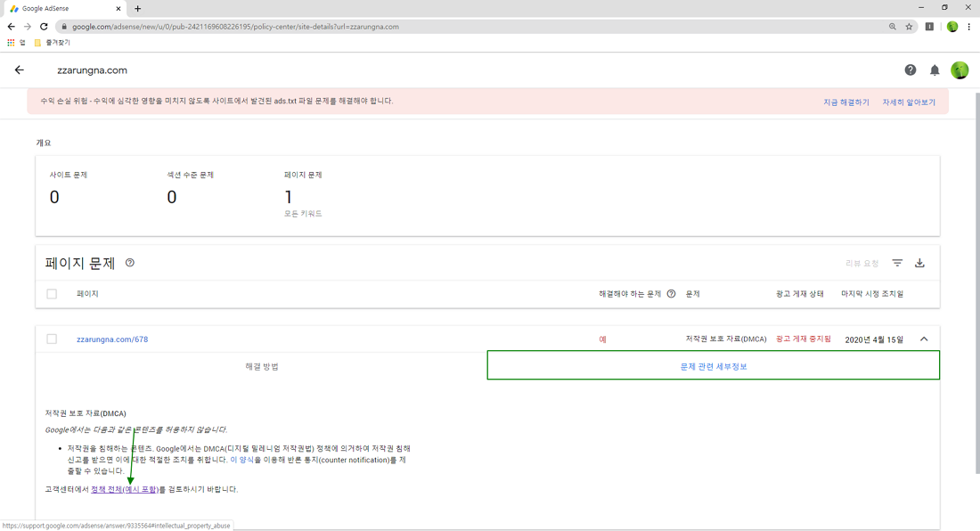Viewport: 980px width, 531px height.
Task: Open the apps grid in bookmarks bar
Action: (11, 43)
